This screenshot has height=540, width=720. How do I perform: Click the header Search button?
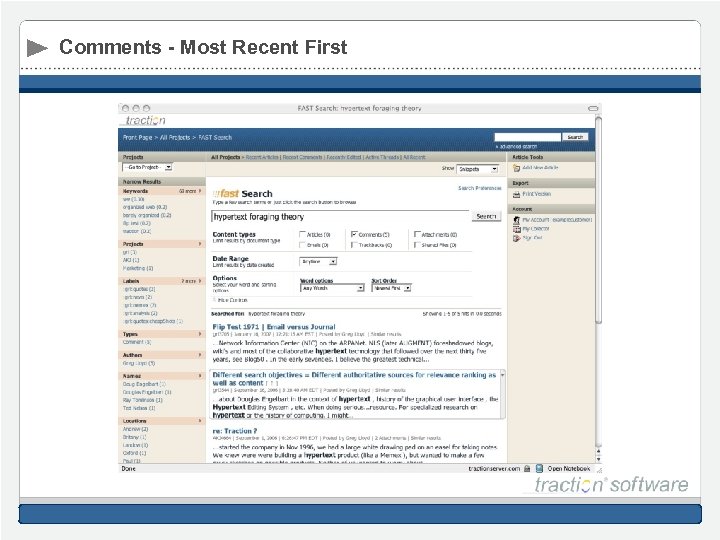tap(575, 137)
